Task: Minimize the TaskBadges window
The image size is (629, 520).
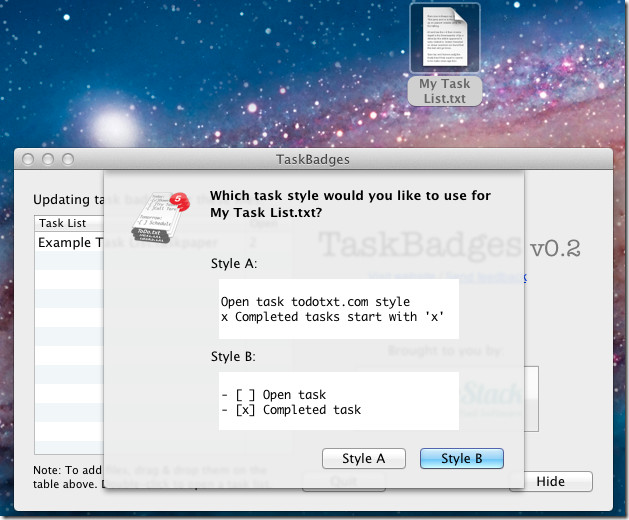Action: 48,159
